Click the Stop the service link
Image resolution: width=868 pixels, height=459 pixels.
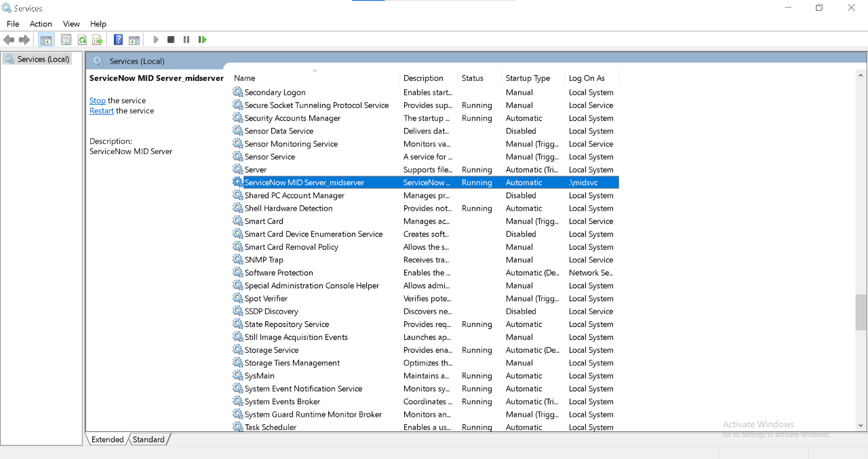coord(98,101)
